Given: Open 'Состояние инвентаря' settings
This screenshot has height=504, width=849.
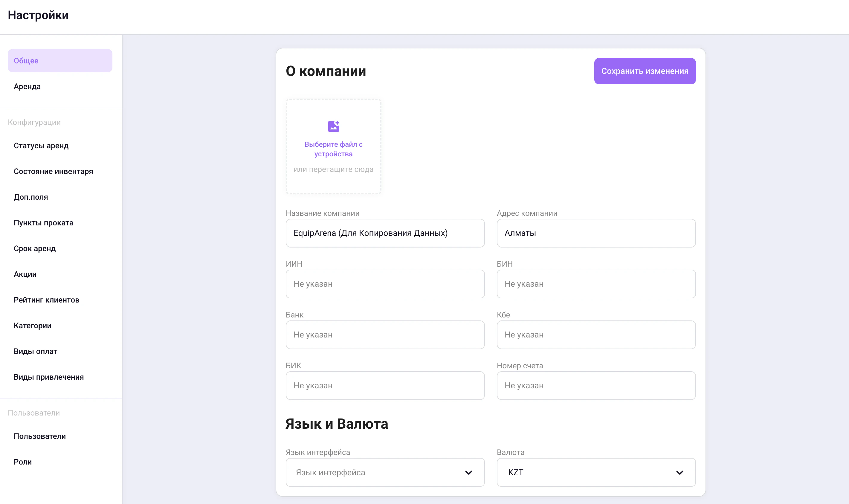Looking at the screenshot, I should coord(53,172).
